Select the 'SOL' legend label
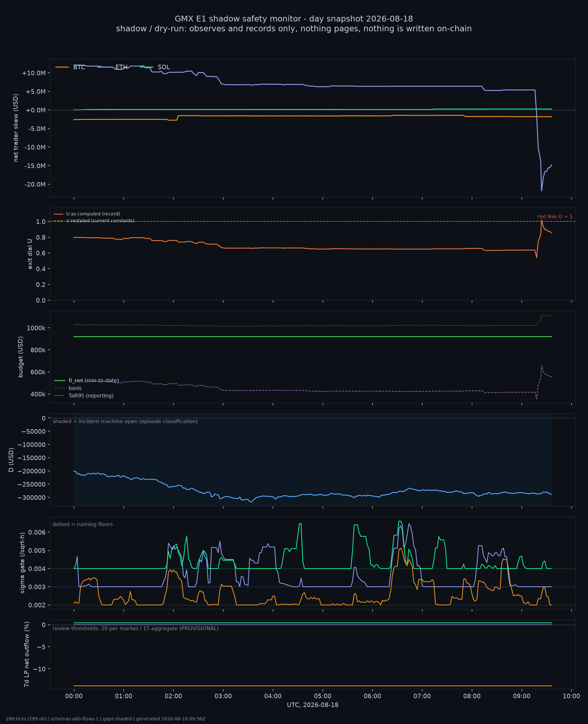The height and width of the screenshot is (724, 588). click(x=164, y=67)
